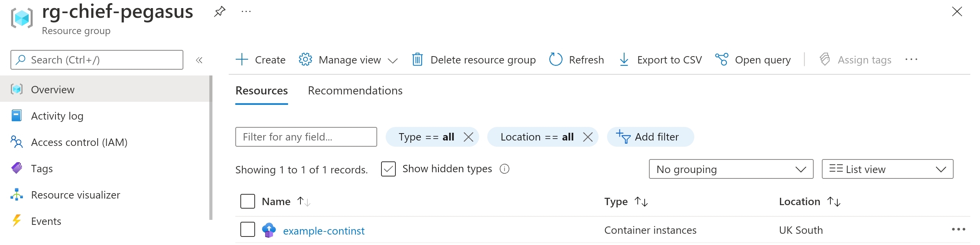Toggle Show hidden types checkbox

[x=388, y=169]
